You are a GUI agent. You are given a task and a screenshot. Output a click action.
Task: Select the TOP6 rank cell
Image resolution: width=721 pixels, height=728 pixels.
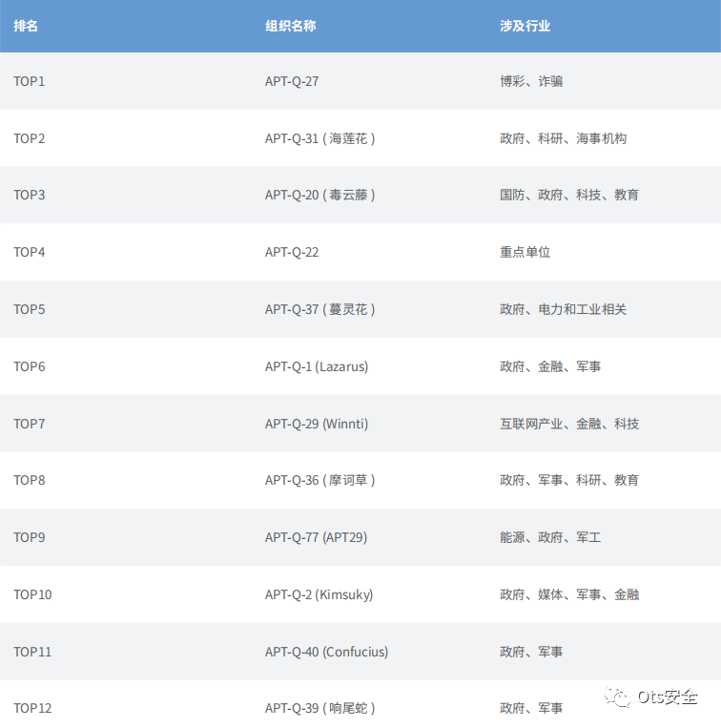click(30, 366)
